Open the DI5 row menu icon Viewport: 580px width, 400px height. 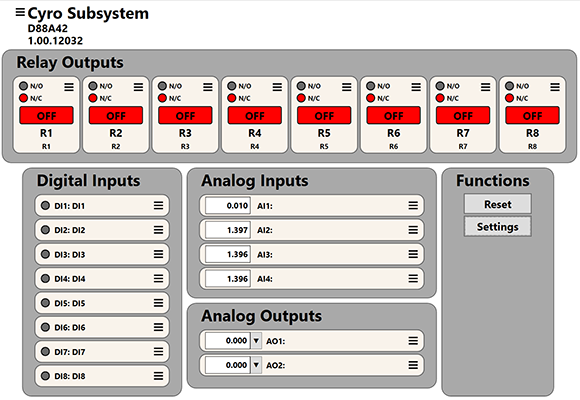[x=158, y=303]
